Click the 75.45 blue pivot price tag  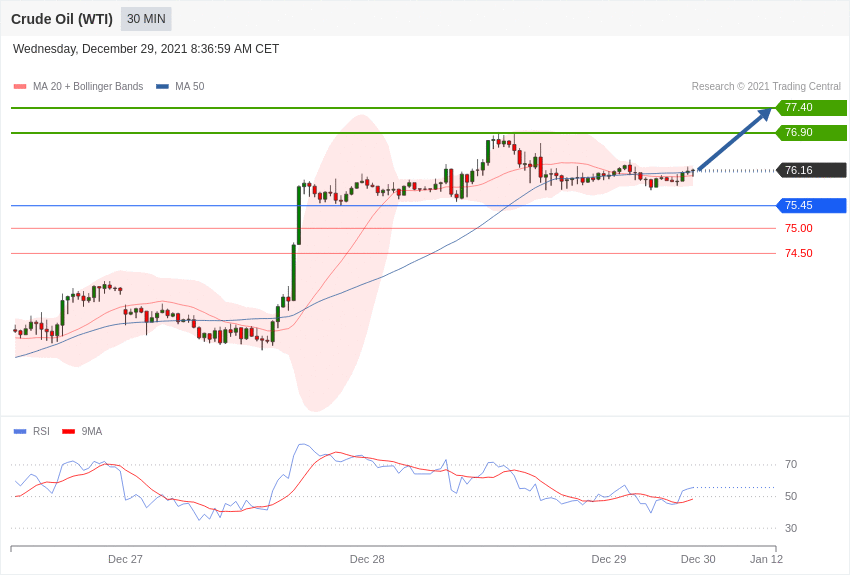811,205
